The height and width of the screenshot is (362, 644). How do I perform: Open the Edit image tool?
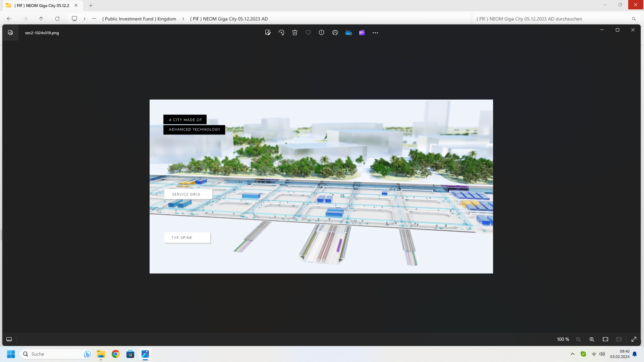[x=268, y=33]
